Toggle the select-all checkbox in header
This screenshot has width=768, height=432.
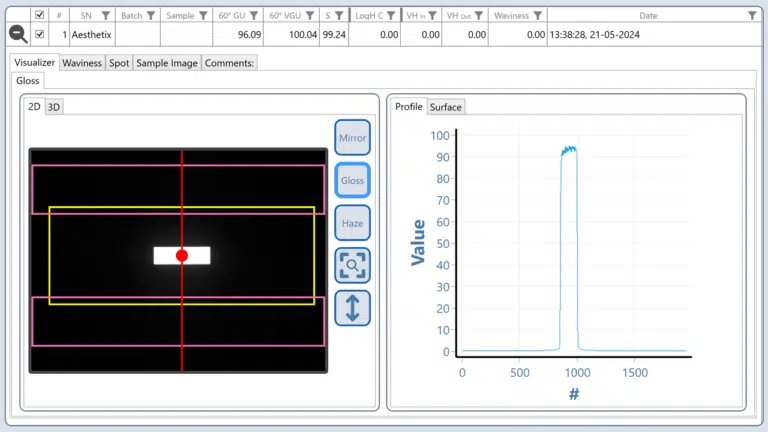[40, 16]
